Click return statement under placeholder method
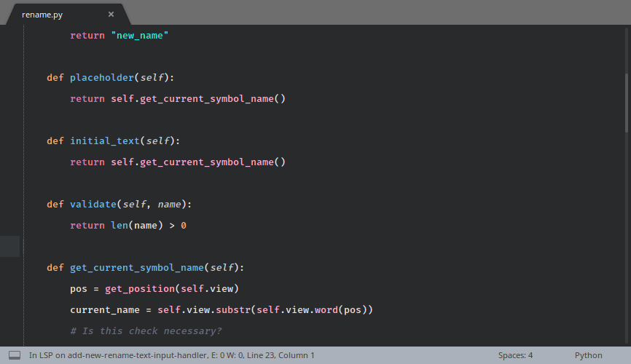Screen dimensions: 631x364 [178, 98]
